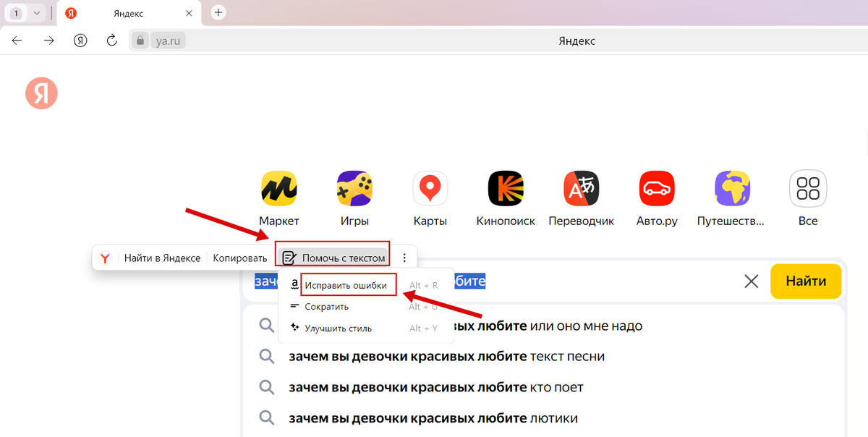
Task: Open the Игры service icon
Action: pos(354,189)
